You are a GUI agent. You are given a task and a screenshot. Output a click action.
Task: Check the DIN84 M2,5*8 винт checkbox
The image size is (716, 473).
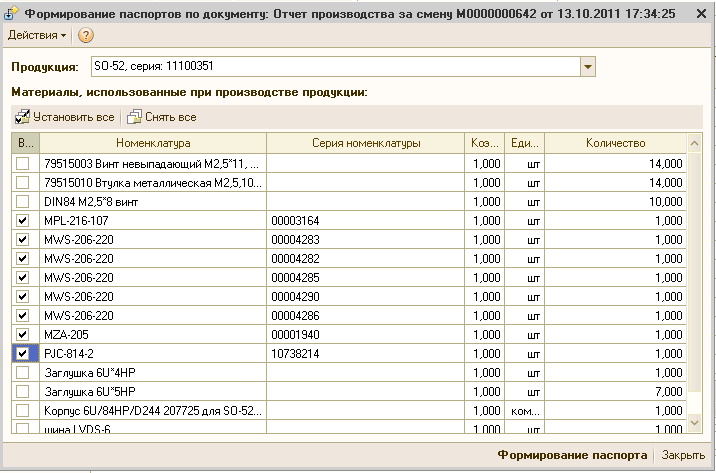(x=22, y=201)
